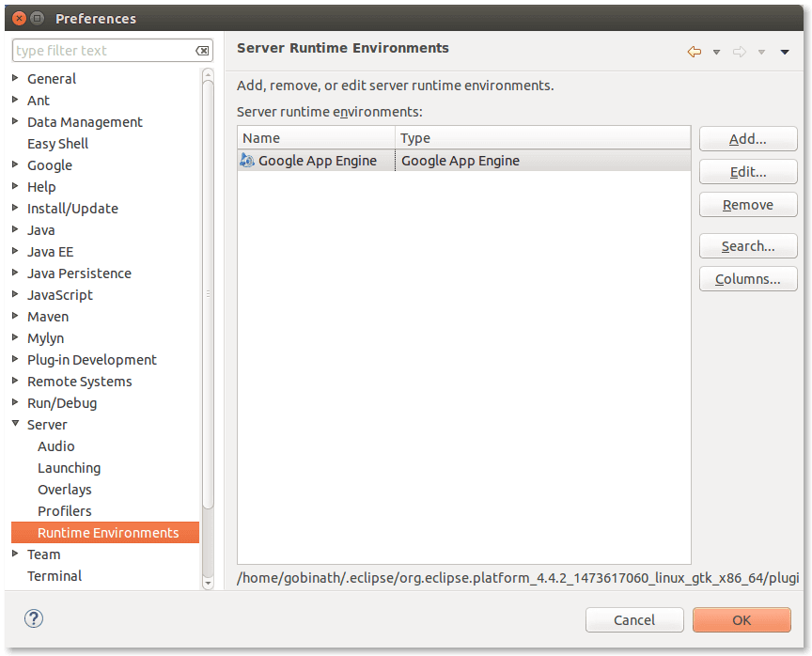Screen dimensions: 812x656
Task: Click the tree scrollbar down arrow
Action: click(x=209, y=584)
